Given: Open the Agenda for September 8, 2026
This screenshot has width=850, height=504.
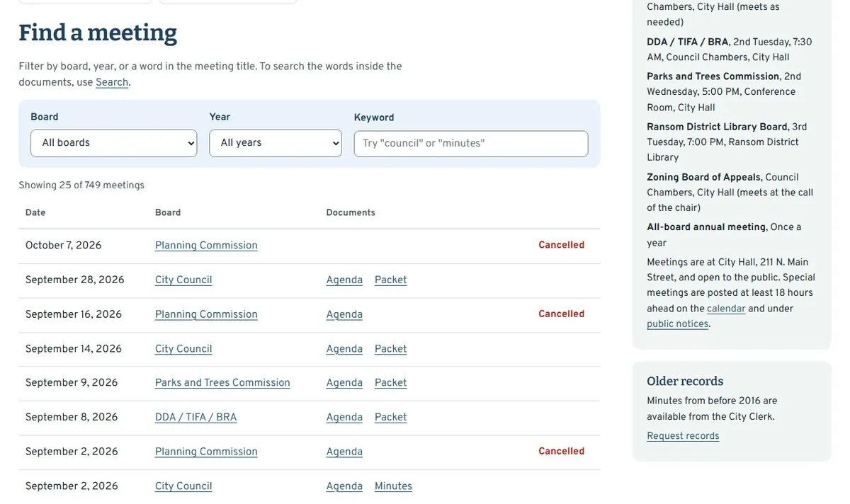Looking at the screenshot, I should (344, 418).
